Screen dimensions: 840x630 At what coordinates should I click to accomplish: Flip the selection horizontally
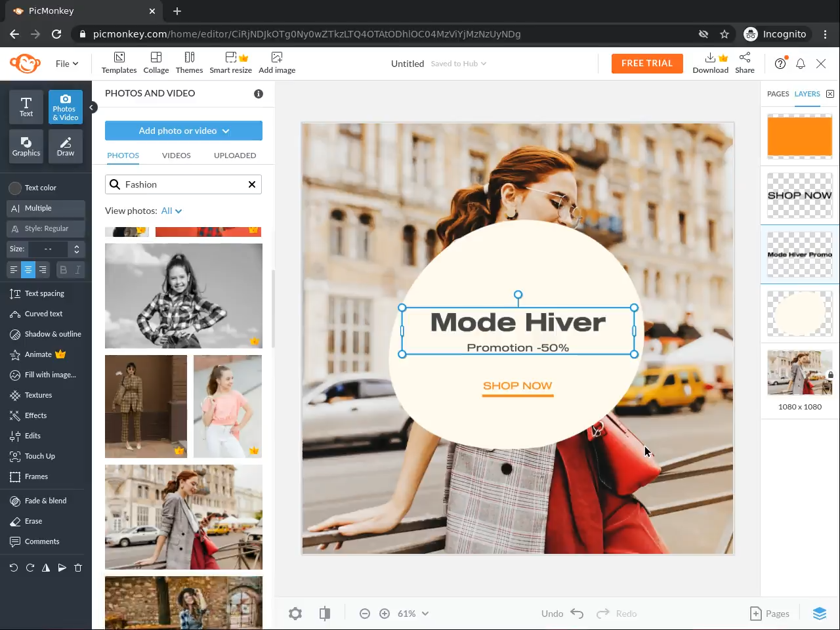click(x=46, y=568)
